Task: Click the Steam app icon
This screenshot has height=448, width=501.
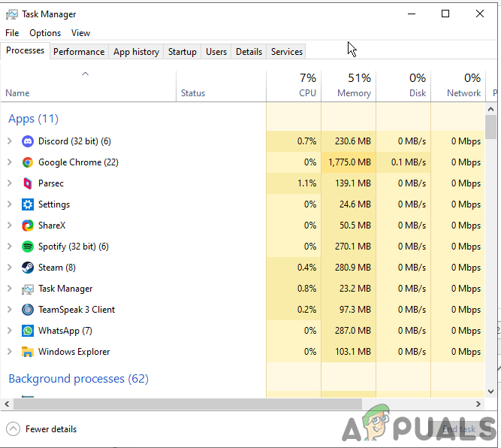Action: tap(28, 268)
